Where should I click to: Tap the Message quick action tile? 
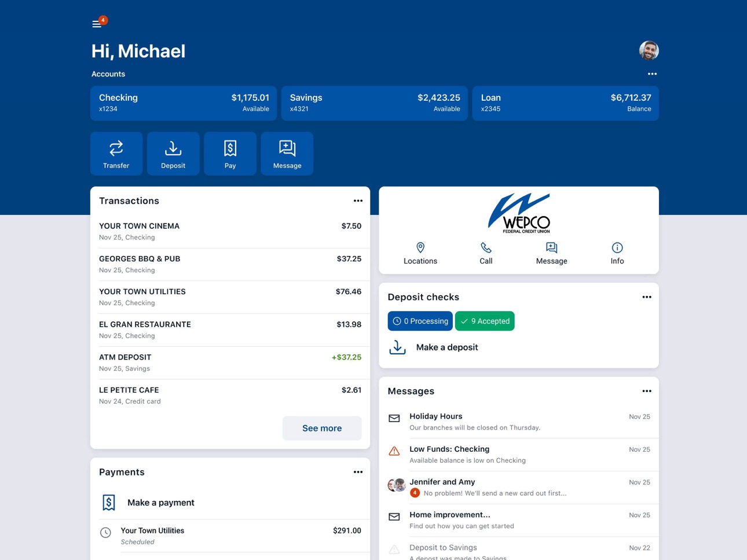[287, 153]
